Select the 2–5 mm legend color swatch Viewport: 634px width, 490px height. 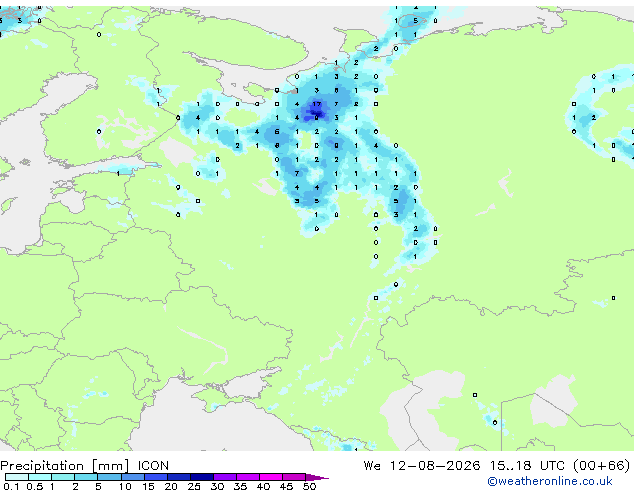click(86, 477)
